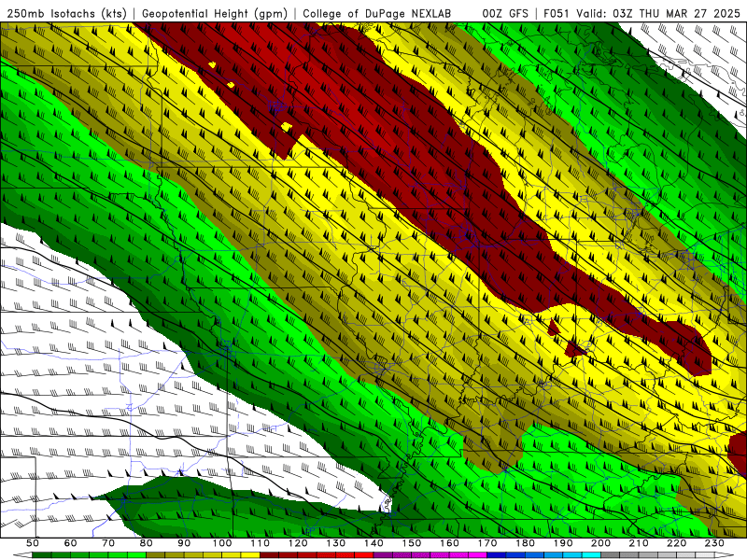Click the "00Z GFS" model run text
This screenshot has width=747, height=560.
(505, 13)
